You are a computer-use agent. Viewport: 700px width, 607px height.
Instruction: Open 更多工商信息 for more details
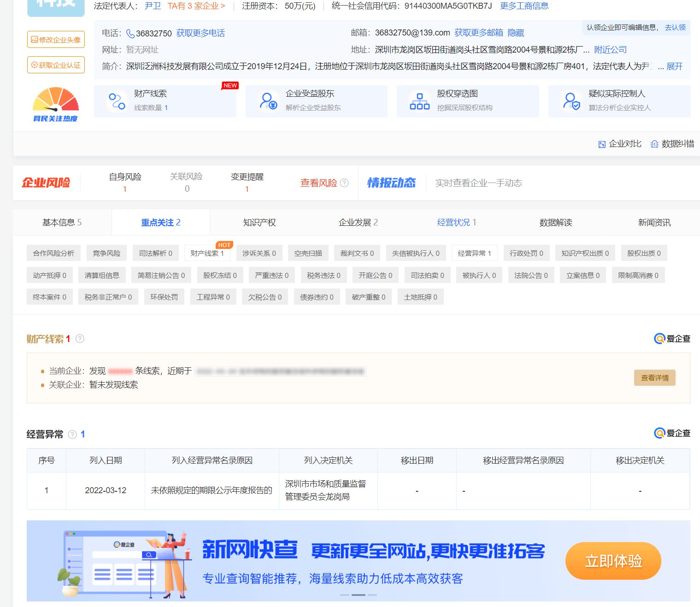(524, 6)
